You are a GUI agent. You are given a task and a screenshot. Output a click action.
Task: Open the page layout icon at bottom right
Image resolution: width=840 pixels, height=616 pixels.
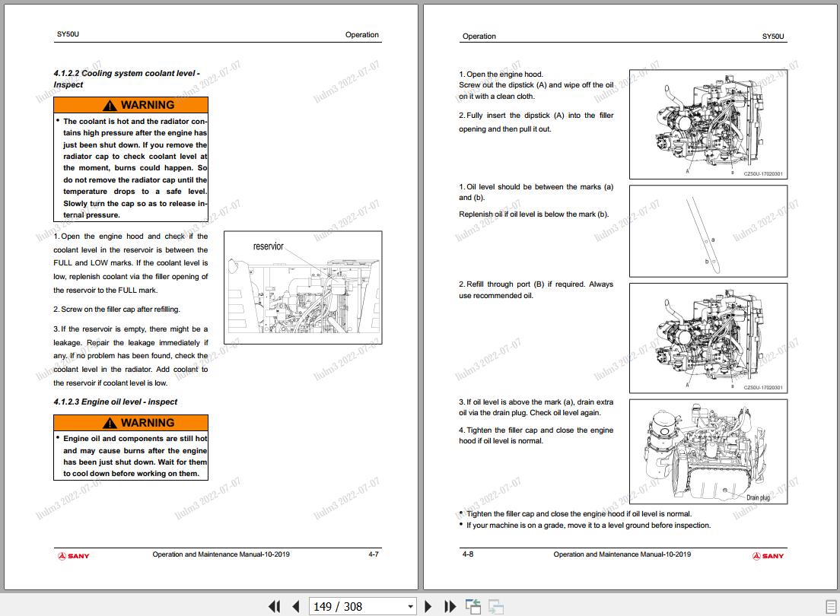coord(831,606)
